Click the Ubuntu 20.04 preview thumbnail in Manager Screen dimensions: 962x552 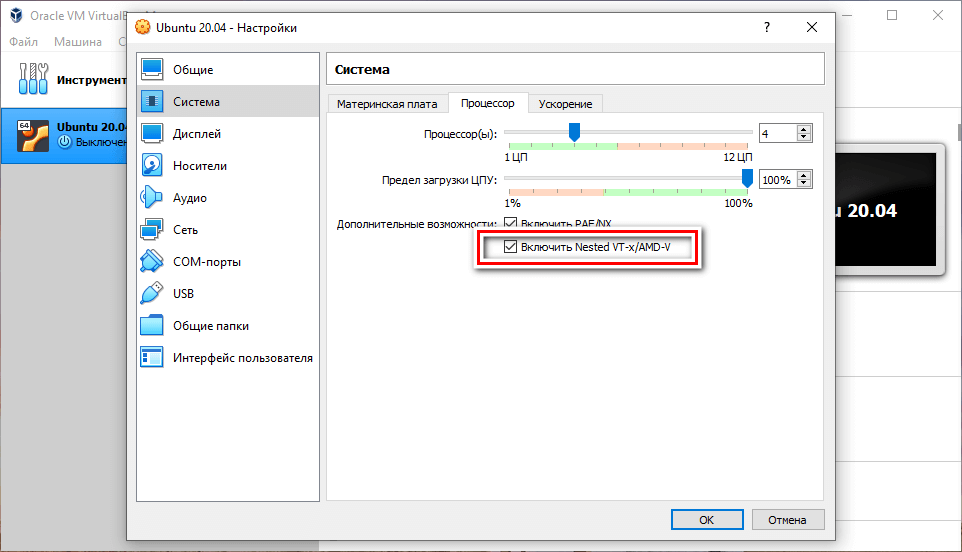(x=887, y=210)
